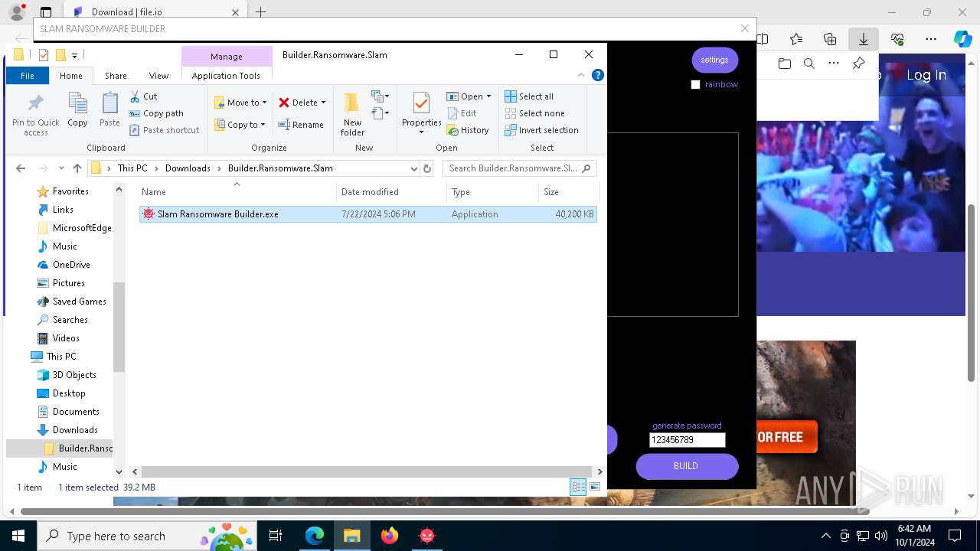
Task: Open Edge settings and more menu
Action: click(x=931, y=39)
